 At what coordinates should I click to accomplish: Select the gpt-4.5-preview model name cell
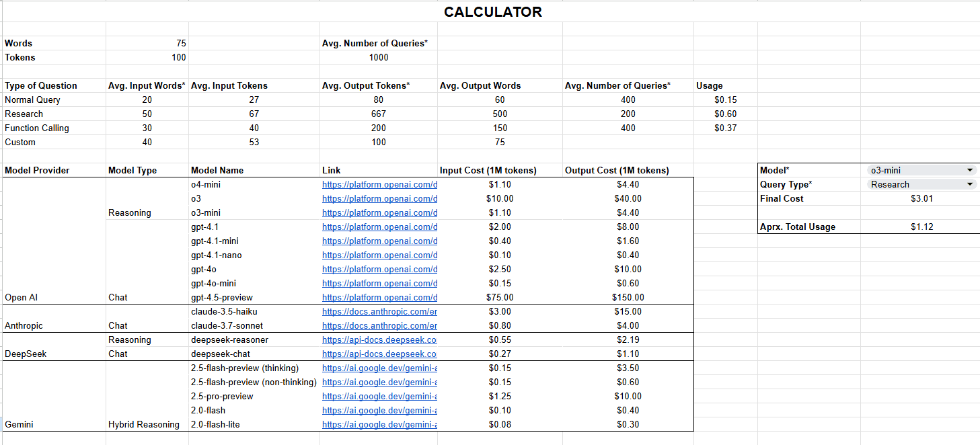click(222, 297)
